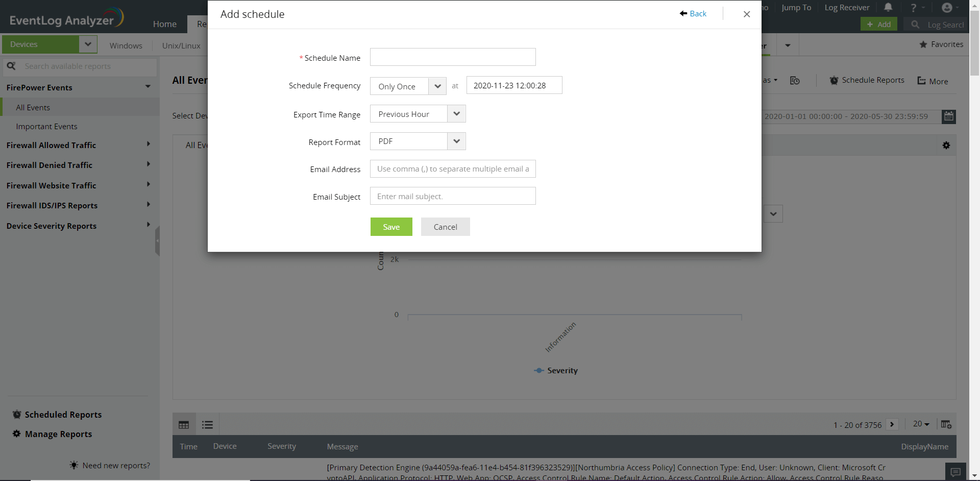The image size is (980, 481).
Task: Collapse the left sidebar handle
Action: (x=157, y=241)
